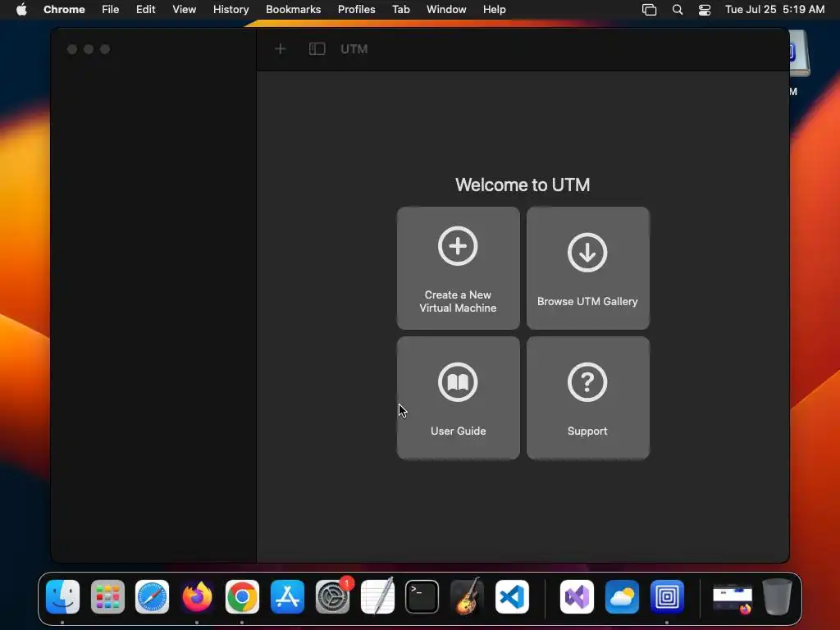840x630 pixels.
Task: Open the Help menu
Action: (494, 10)
